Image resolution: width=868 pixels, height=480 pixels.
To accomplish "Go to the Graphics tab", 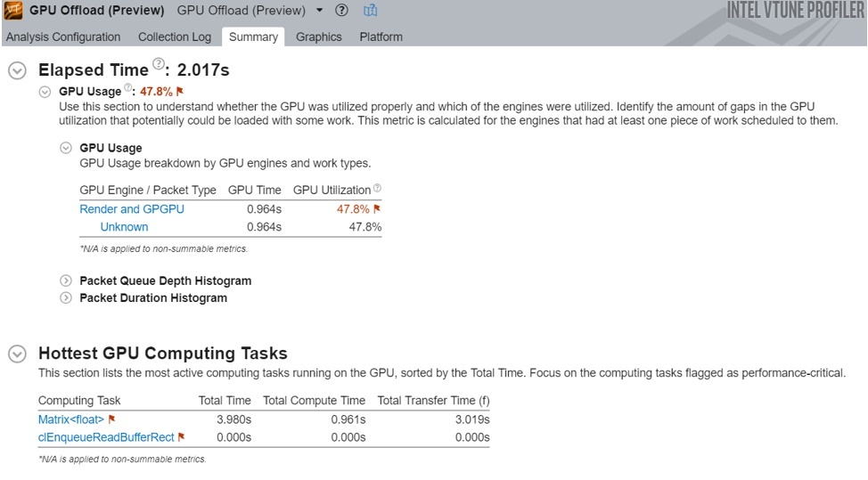I will coord(318,37).
